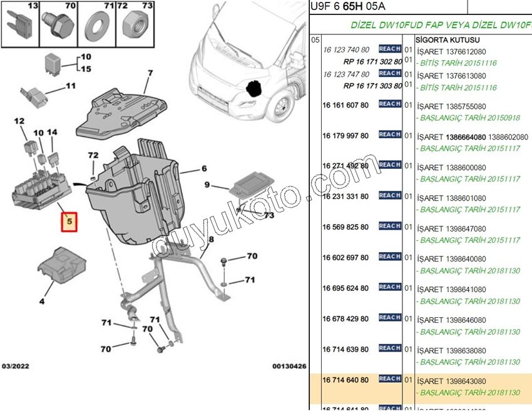Click the REACH badge beside 16 569 825 80
Image resolution: width=532 pixels, height=411 pixels.
coord(390,226)
